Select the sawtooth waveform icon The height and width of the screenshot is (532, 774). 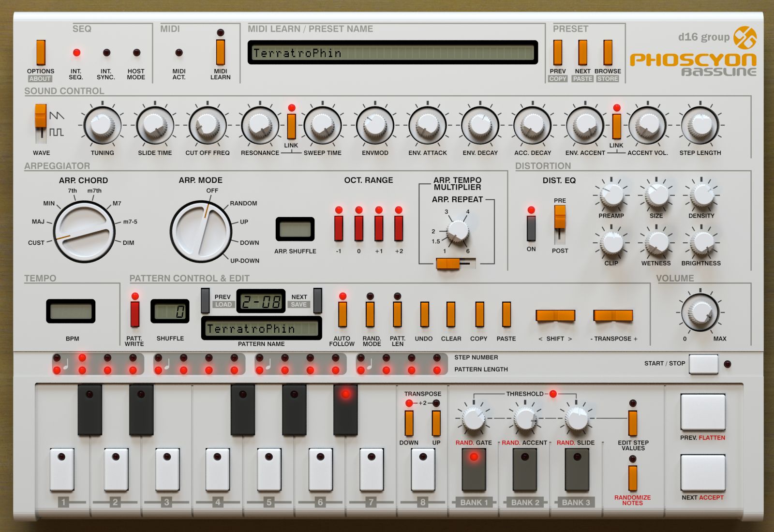57,116
